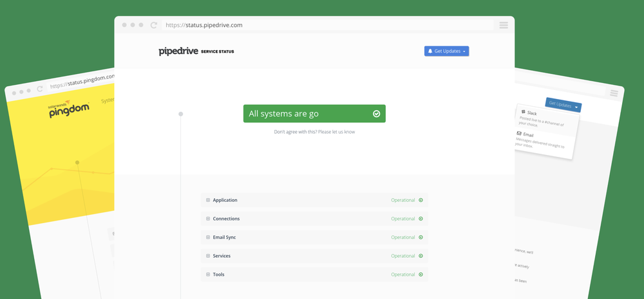Click the Slack hash icon in updates menu
This screenshot has width=644, height=299.
click(523, 111)
